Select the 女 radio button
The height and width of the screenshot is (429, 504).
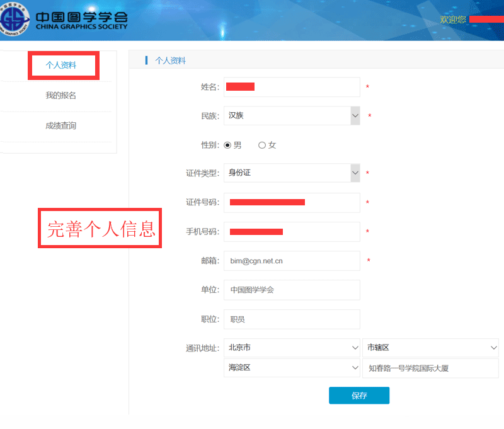tap(262, 146)
